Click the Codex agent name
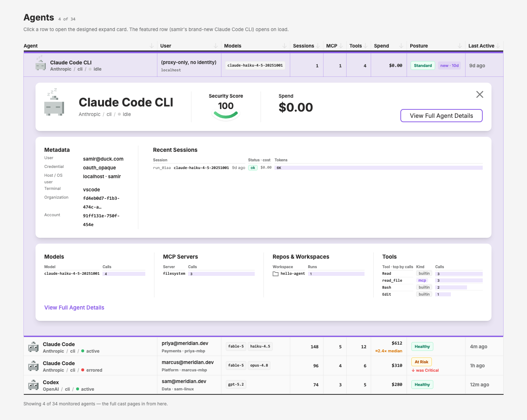527x420 pixels. pyautogui.click(x=51, y=382)
